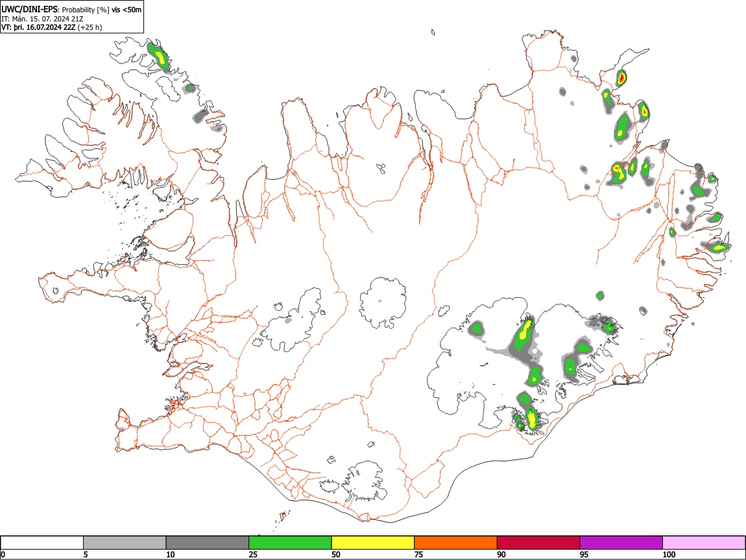Image resolution: width=746 pixels, height=560 pixels.
Task: Click the legend label '90'
Action: click(501, 554)
